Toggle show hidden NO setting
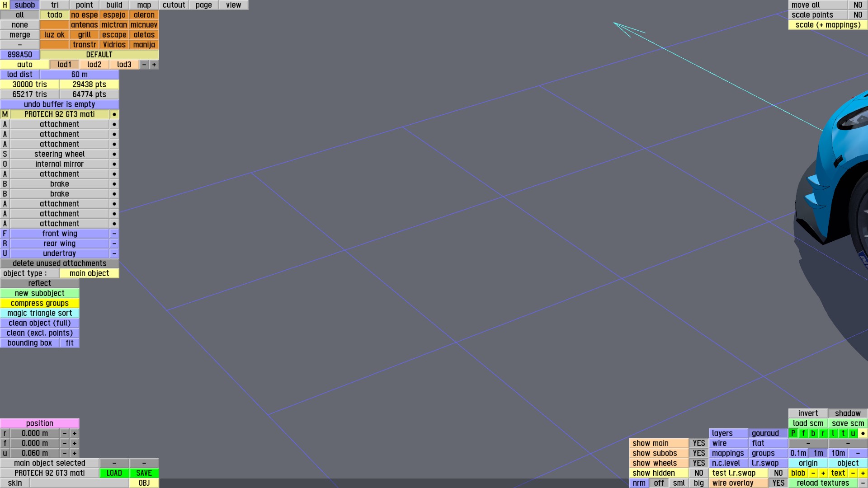The width and height of the screenshot is (868, 488). (x=698, y=473)
